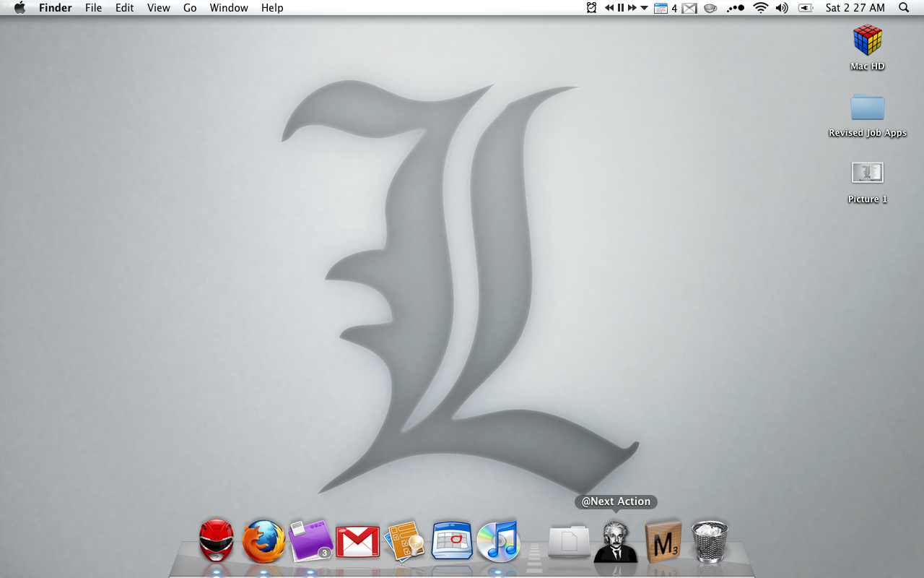The height and width of the screenshot is (578, 924).
Task: Check the mail envelope menu bar icon
Action: [x=689, y=8]
